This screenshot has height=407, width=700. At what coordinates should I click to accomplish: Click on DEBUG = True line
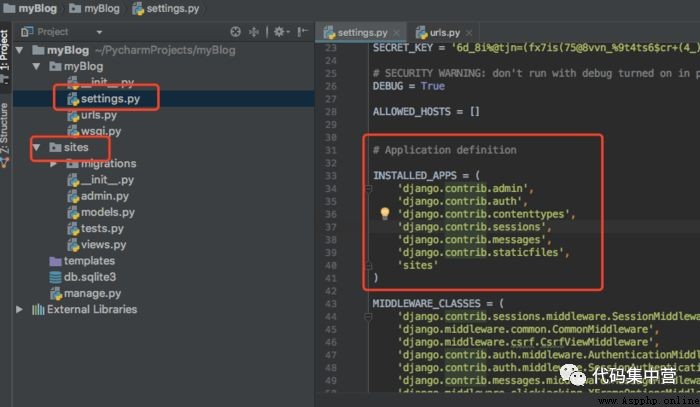tap(409, 86)
